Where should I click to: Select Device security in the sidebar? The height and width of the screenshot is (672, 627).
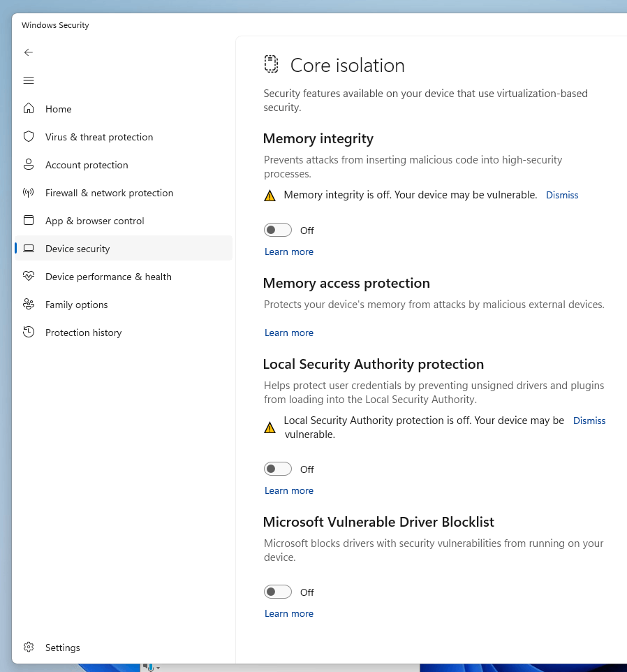tap(124, 249)
